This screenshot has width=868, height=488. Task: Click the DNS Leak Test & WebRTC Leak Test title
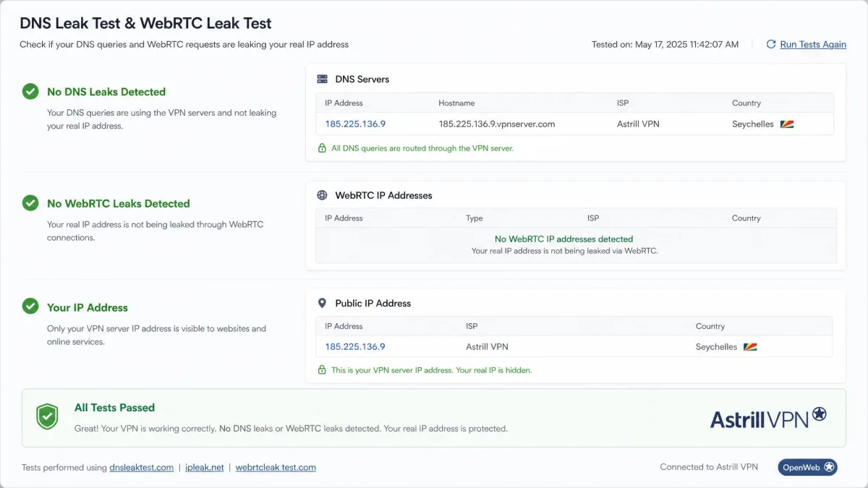point(146,24)
